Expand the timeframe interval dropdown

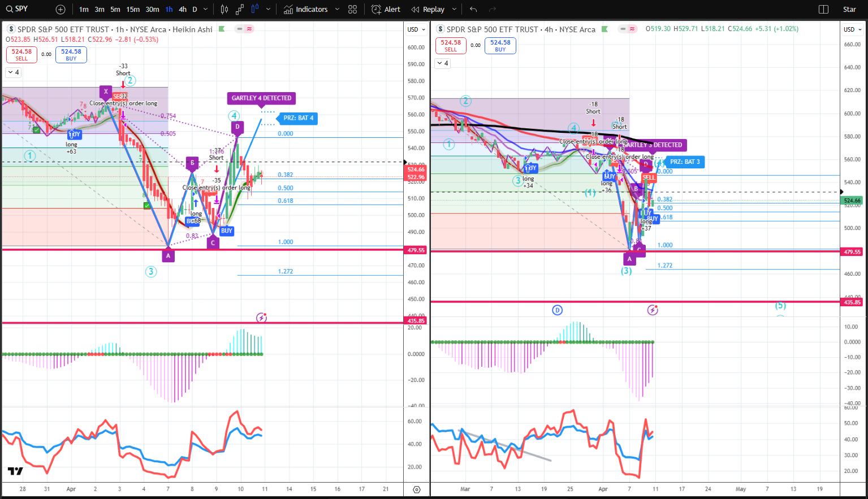coord(205,10)
